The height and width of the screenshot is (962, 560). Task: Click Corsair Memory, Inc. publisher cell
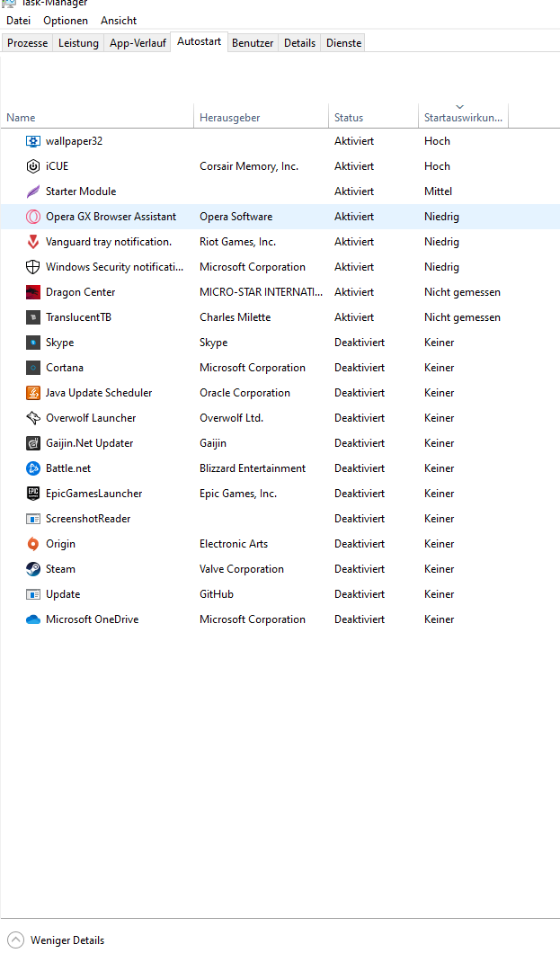point(249,166)
